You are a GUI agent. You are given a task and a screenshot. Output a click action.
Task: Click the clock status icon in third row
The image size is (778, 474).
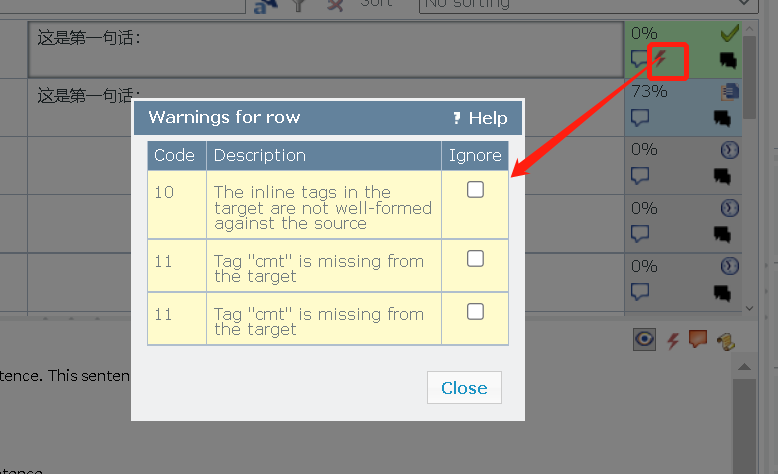pos(729,149)
